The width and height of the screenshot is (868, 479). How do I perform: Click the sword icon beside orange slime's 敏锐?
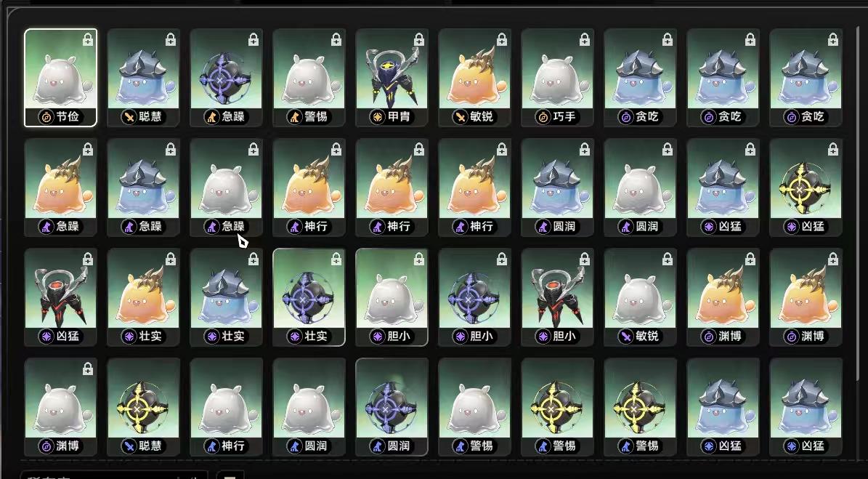460,117
